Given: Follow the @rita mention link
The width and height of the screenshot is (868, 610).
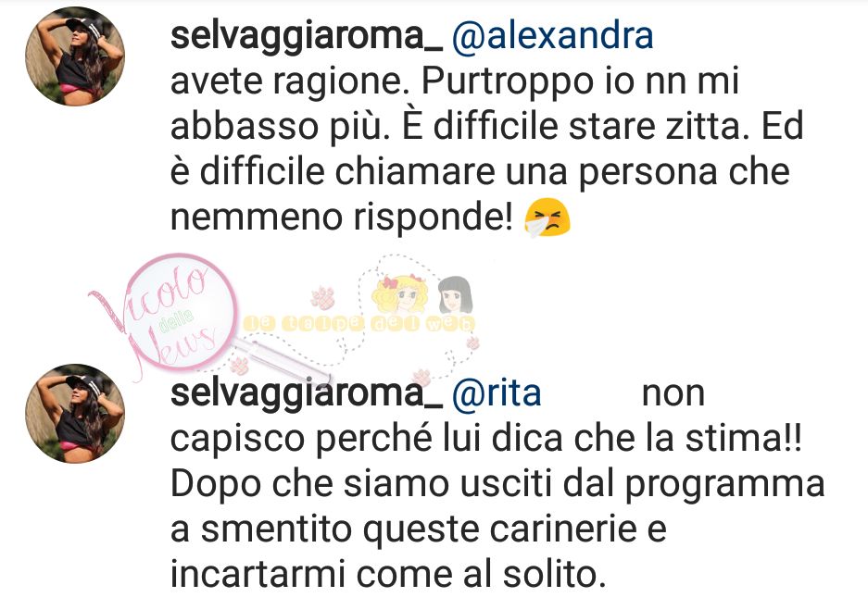Looking at the screenshot, I should click(497, 393).
